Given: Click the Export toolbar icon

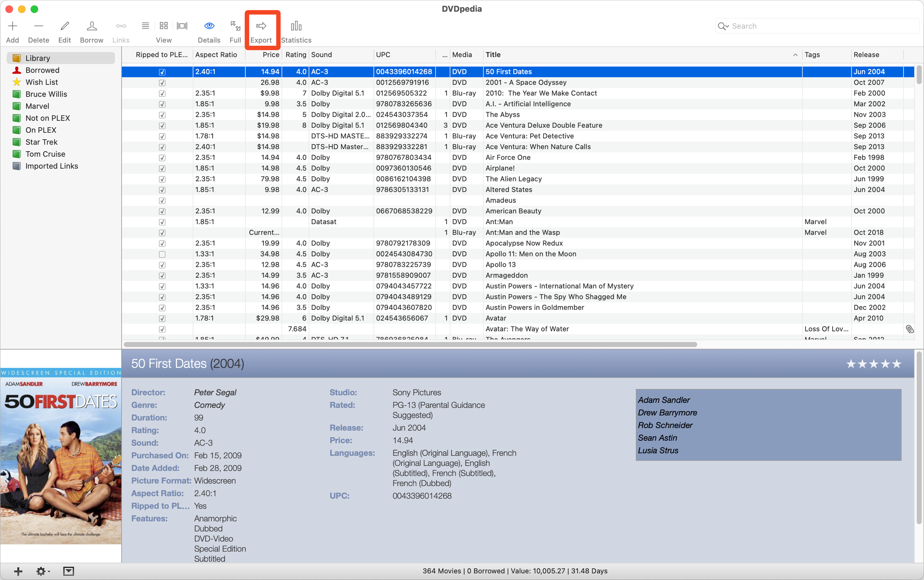Looking at the screenshot, I should (x=261, y=26).
